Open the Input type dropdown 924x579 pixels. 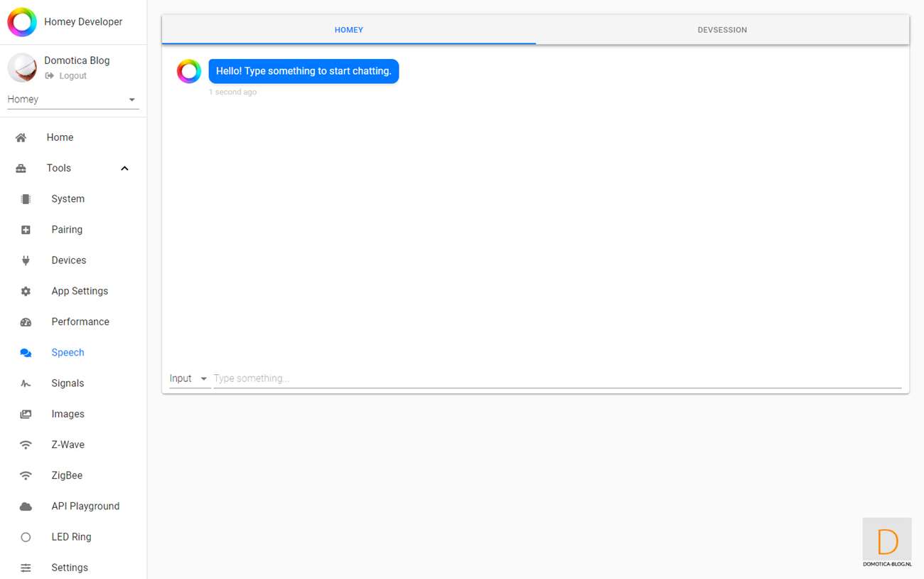188,378
